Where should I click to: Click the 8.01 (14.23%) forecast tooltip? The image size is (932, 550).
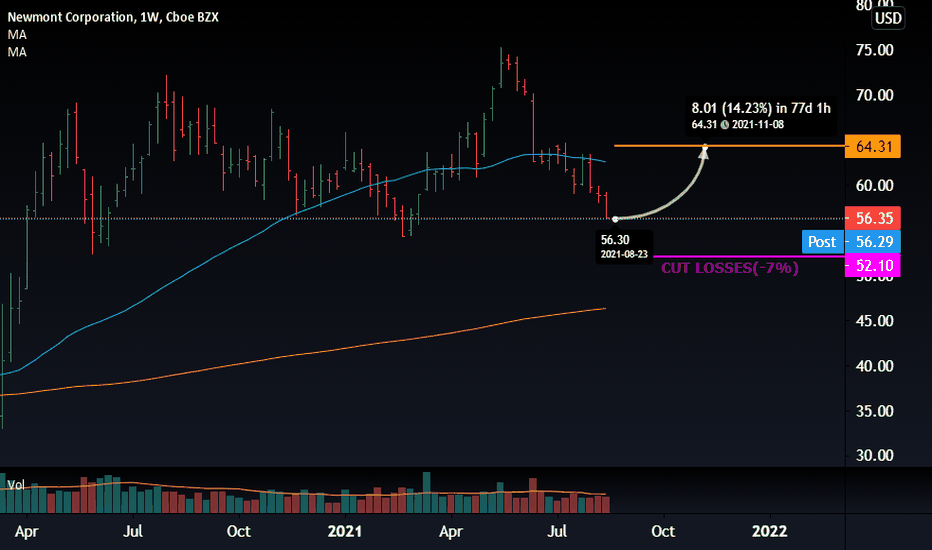coord(761,116)
